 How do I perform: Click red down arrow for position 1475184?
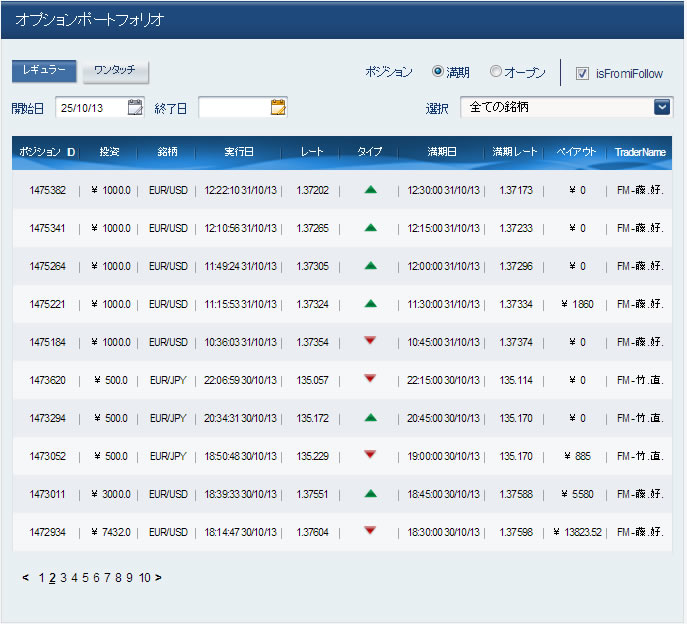(x=370, y=340)
